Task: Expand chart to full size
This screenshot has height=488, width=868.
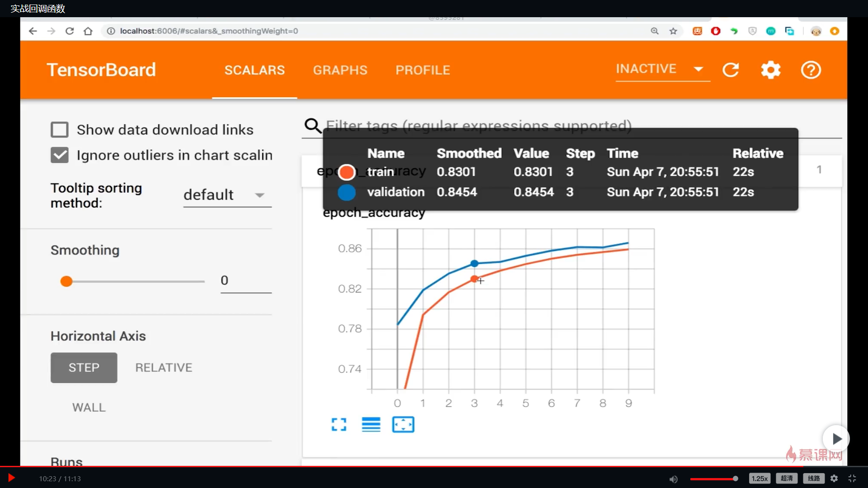Action: tap(339, 424)
